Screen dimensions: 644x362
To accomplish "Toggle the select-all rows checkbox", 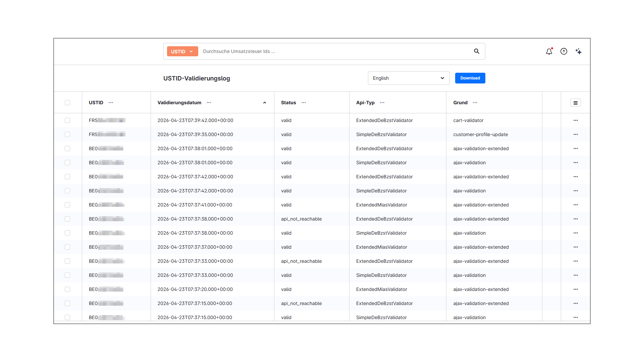I will pos(67,103).
